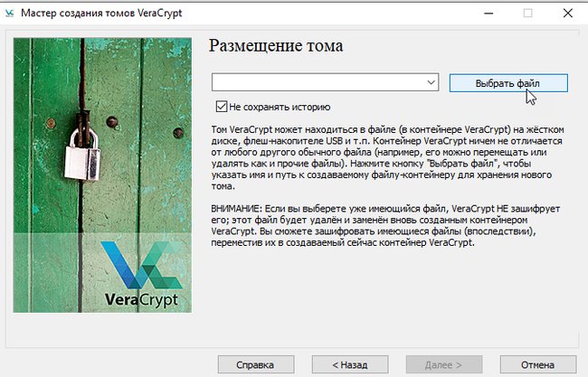Cancel the wizard with the 'Отмена' button
Viewport: 588px width, 377px height.
(538, 364)
